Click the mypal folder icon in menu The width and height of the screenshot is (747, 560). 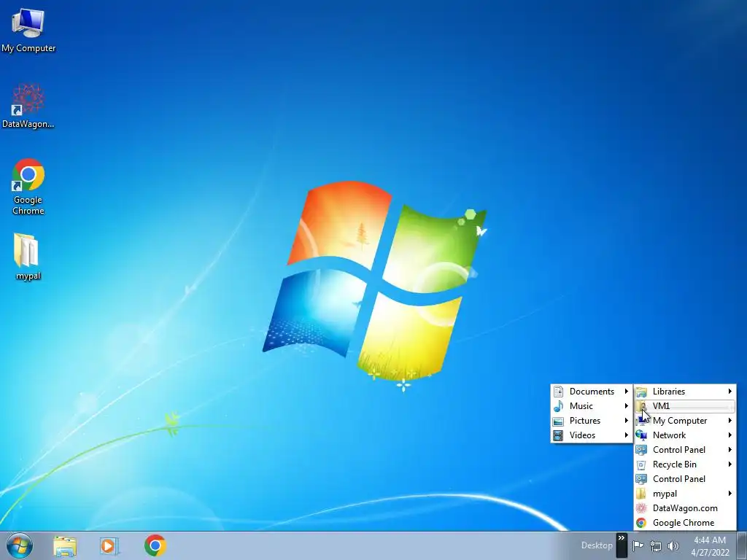pos(642,494)
